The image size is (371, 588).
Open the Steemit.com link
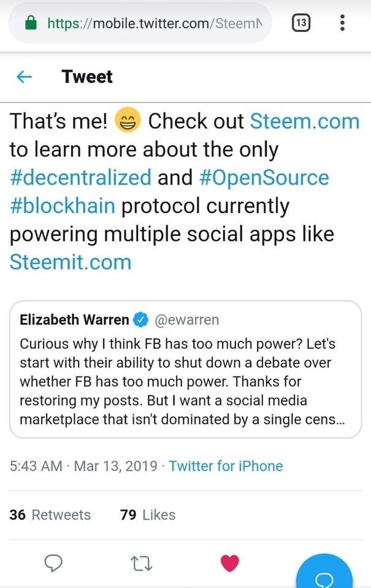[71, 262]
